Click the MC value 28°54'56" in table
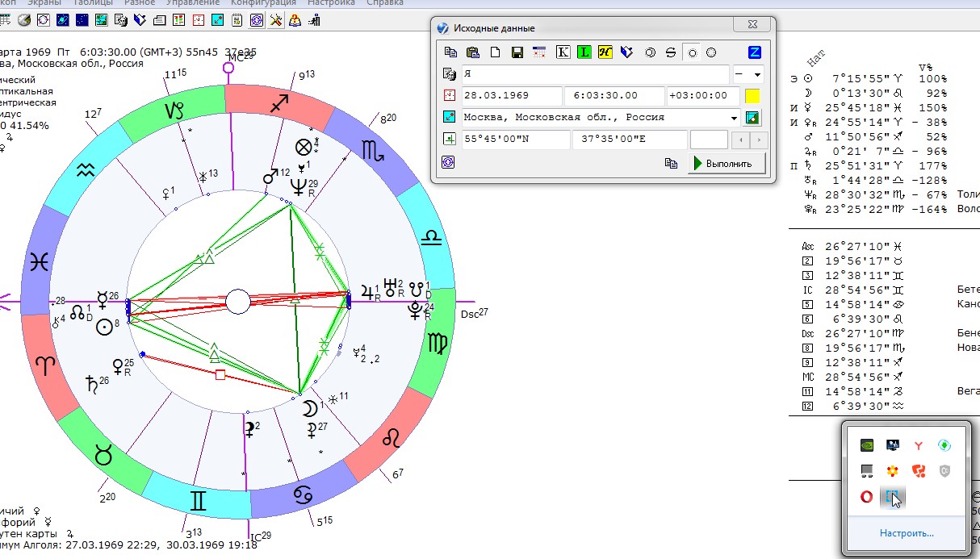 [x=857, y=377]
